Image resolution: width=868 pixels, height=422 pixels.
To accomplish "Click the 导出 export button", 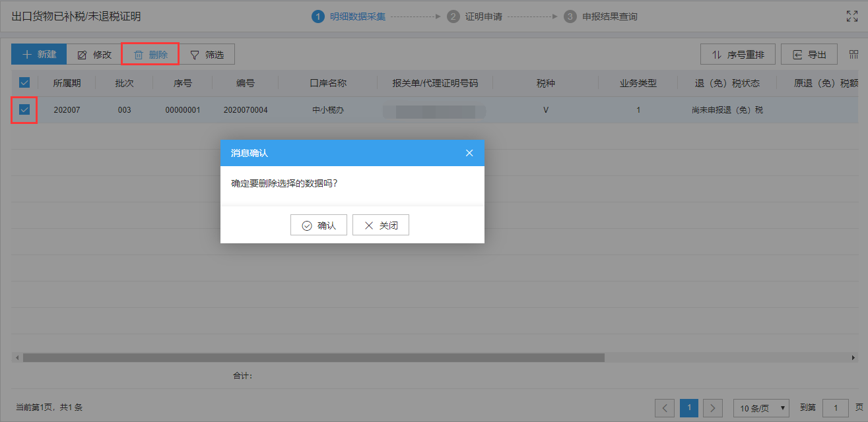I will [809, 54].
